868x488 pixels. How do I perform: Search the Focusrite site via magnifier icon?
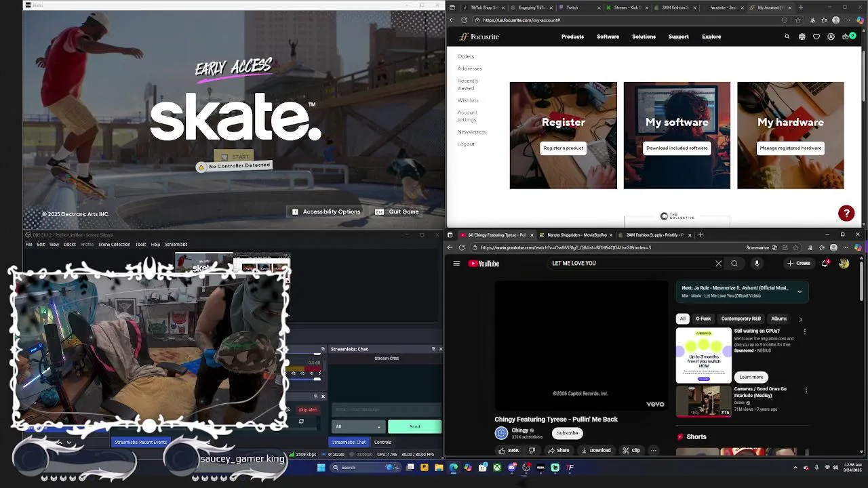click(787, 37)
